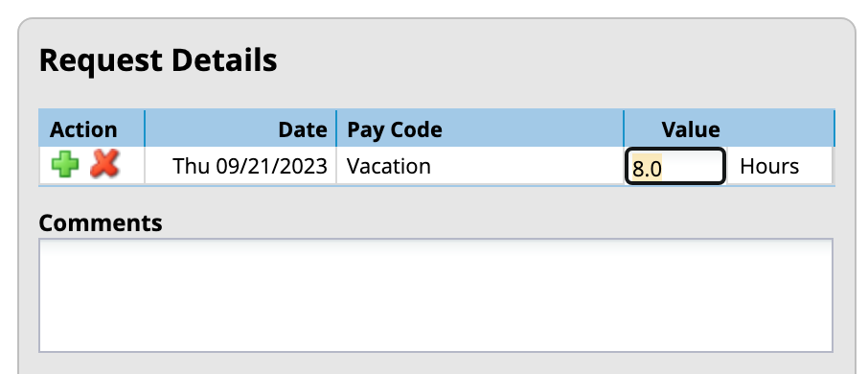The width and height of the screenshot is (868, 374).
Task: Click gray panel background beside Request Details title
Action: click(554, 59)
